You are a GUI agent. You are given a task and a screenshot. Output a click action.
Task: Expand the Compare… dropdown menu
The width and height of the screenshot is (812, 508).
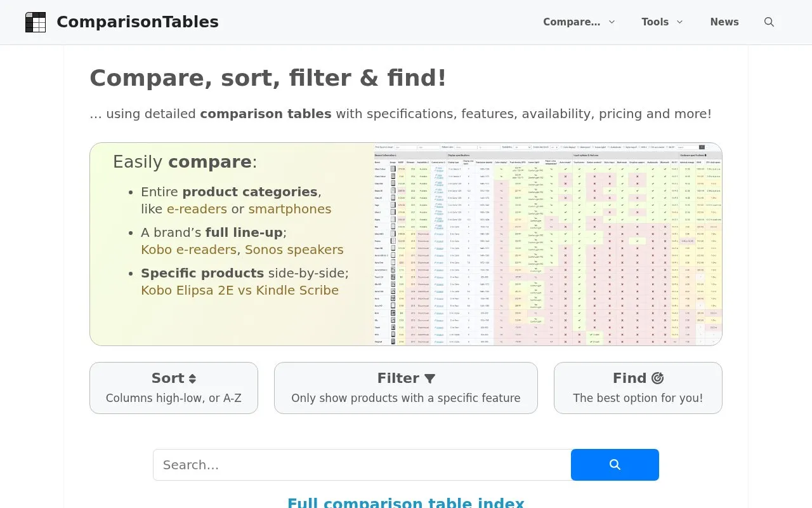579,22
